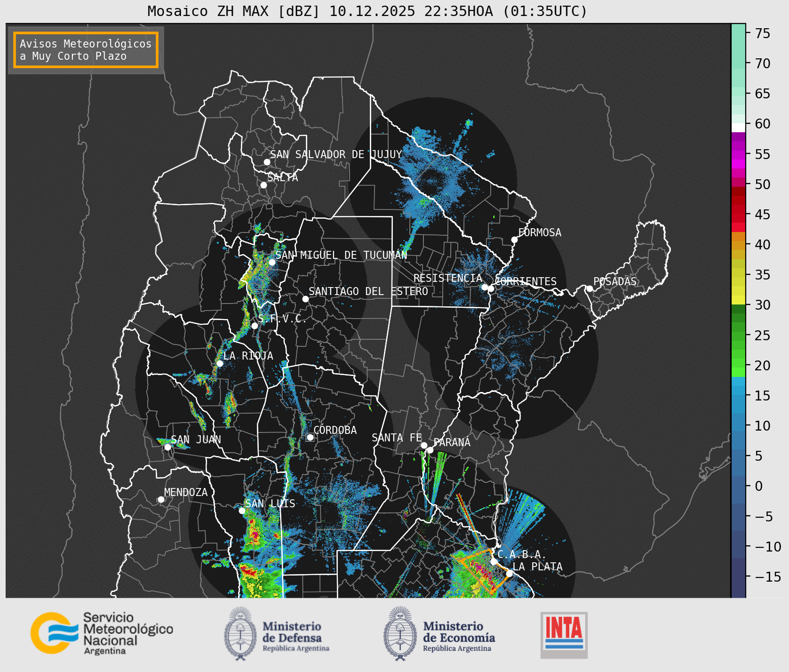
Task: Click the C.A.B.A. city marker
Action: click(494, 561)
